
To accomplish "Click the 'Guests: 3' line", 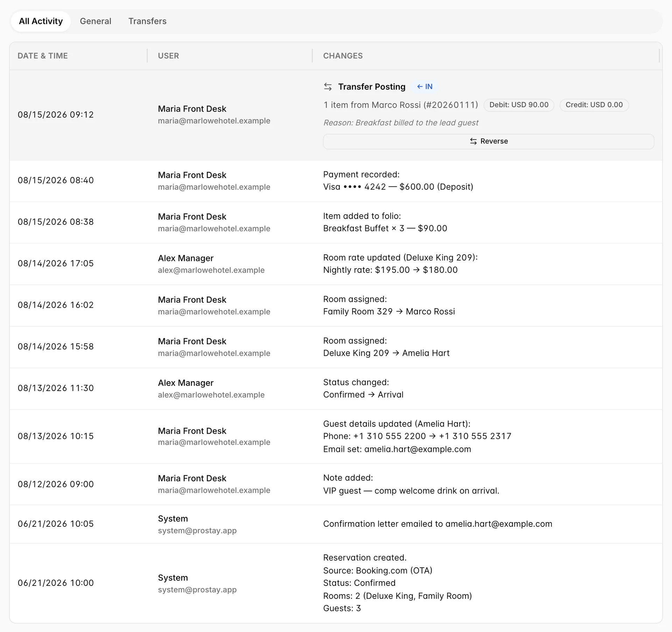I will pos(342,609).
